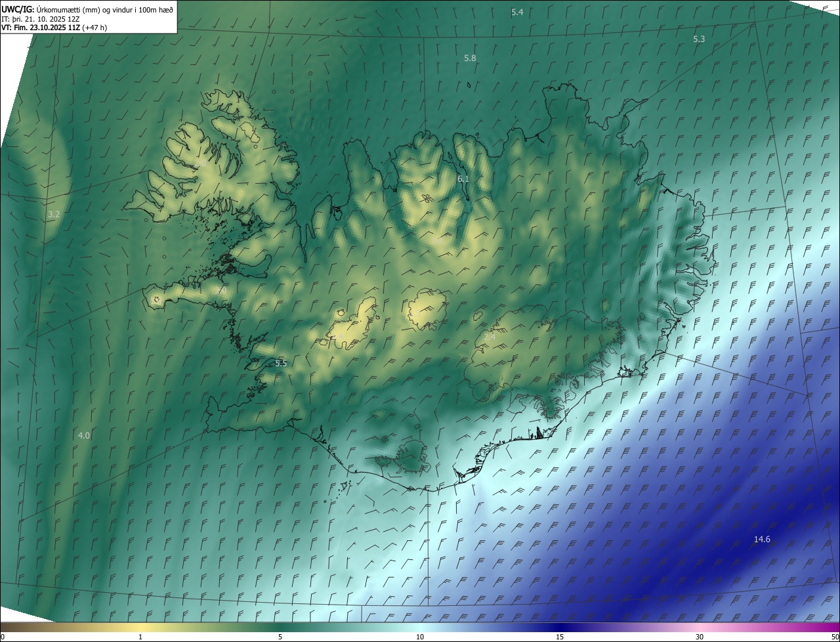Click the 14.6 value label in the blue area
Image resolution: width=840 pixels, height=642 pixels.
(762, 540)
